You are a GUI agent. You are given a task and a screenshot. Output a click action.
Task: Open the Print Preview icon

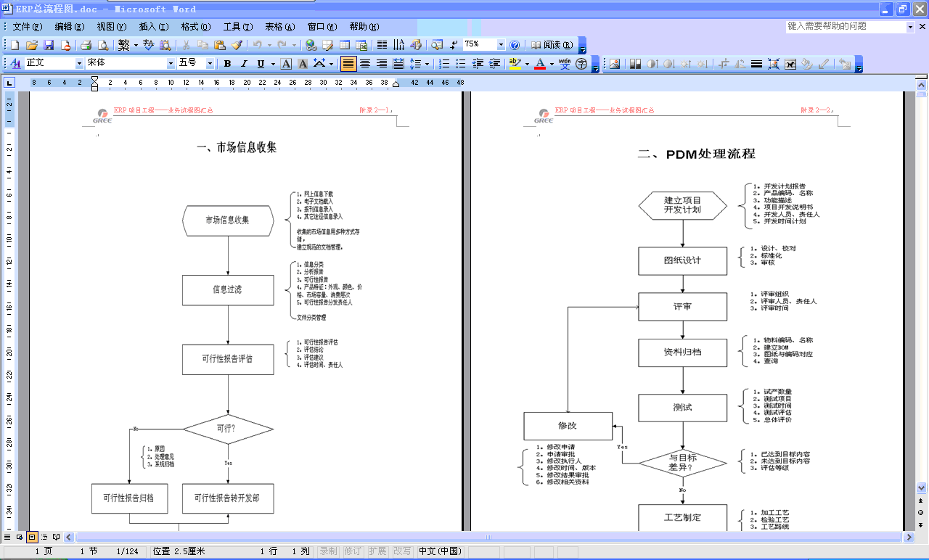(102, 45)
